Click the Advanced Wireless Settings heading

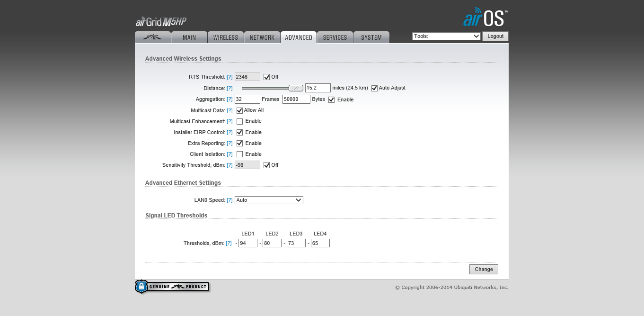coord(183,59)
